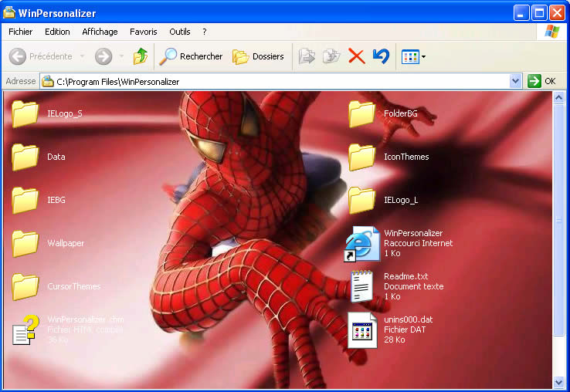Open the ? help menu
Image resolution: width=570 pixels, height=392 pixels.
(205, 32)
